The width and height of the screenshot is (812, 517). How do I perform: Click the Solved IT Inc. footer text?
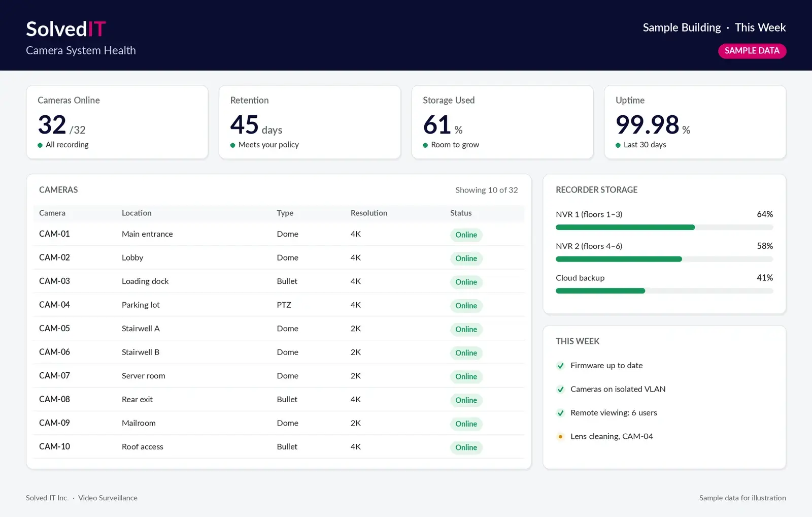point(47,498)
